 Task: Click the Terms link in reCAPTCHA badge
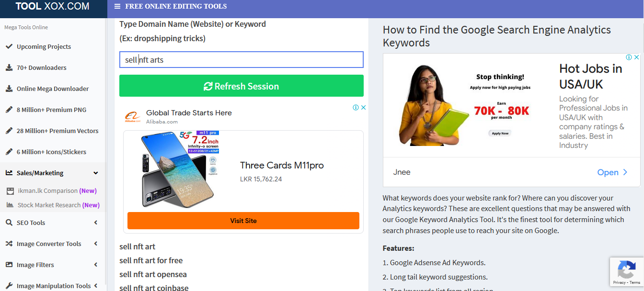pyautogui.click(x=634, y=282)
